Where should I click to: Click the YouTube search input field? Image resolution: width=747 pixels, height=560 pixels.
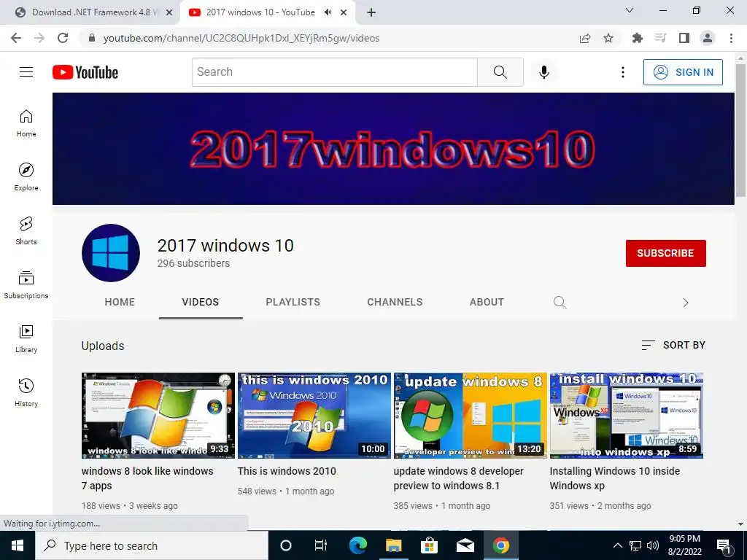(335, 72)
